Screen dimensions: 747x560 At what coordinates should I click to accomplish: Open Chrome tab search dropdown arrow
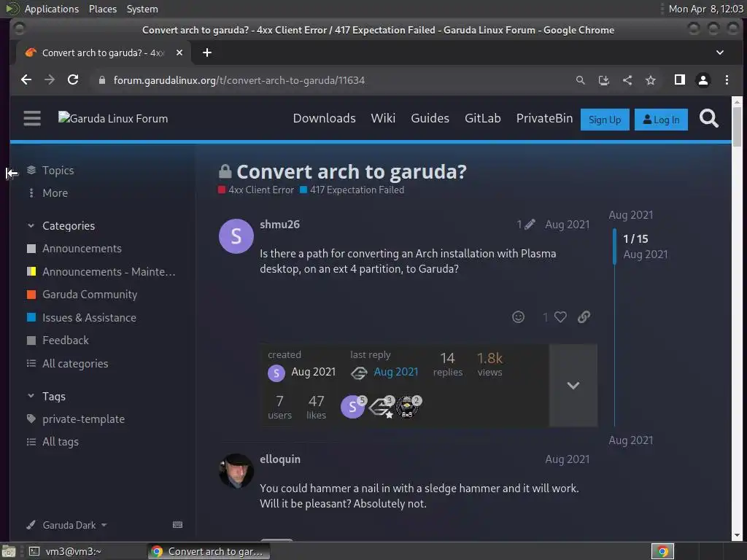pos(720,52)
